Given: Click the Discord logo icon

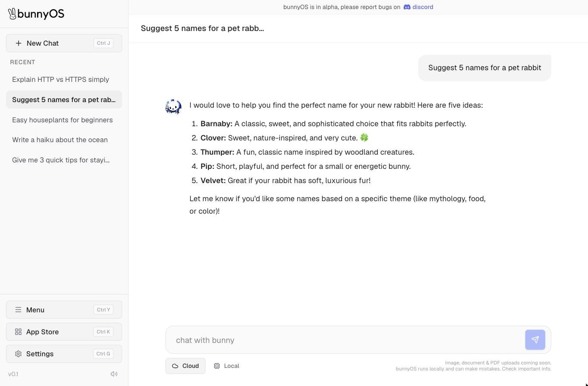Looking at the screenshot, I should pos(407,7).
